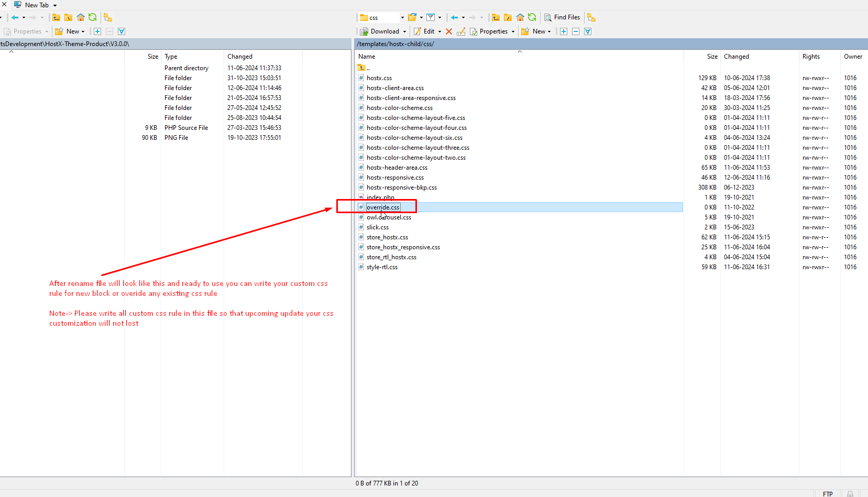
Task: Open the css directory dropdown
Action: click(402, 17)
